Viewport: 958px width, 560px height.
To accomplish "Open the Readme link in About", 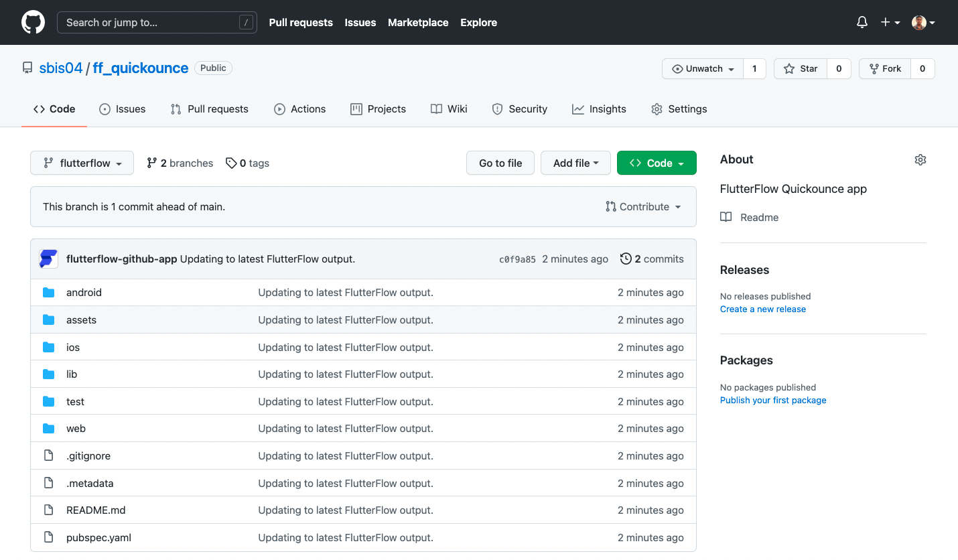I will (x=760, y=217).
